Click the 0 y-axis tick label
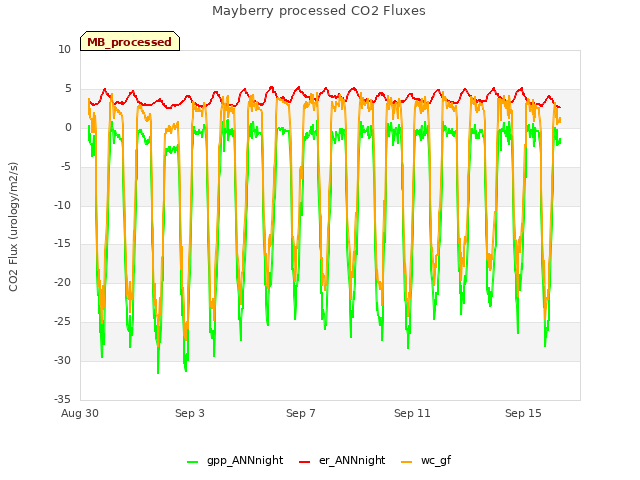 click(x=68, y=128)
